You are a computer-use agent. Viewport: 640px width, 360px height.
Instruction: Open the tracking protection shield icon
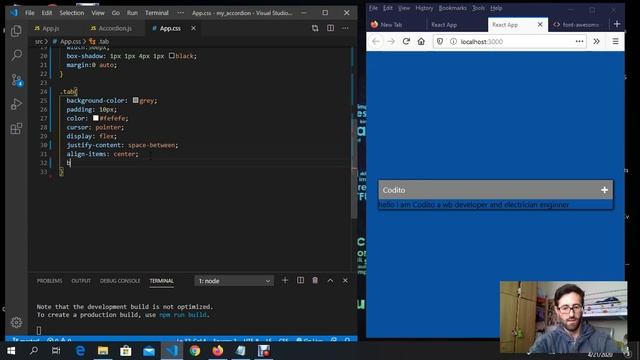440,41
